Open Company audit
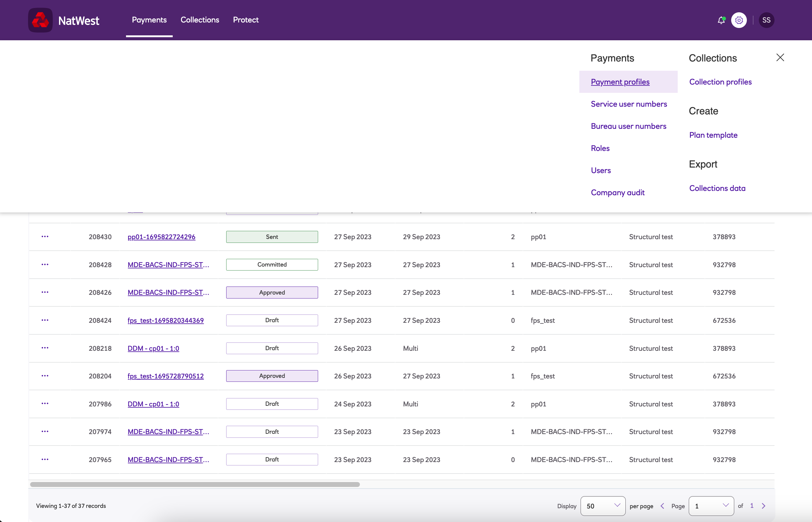The width and height of the screenshot is (812, 522). (617, 192)
